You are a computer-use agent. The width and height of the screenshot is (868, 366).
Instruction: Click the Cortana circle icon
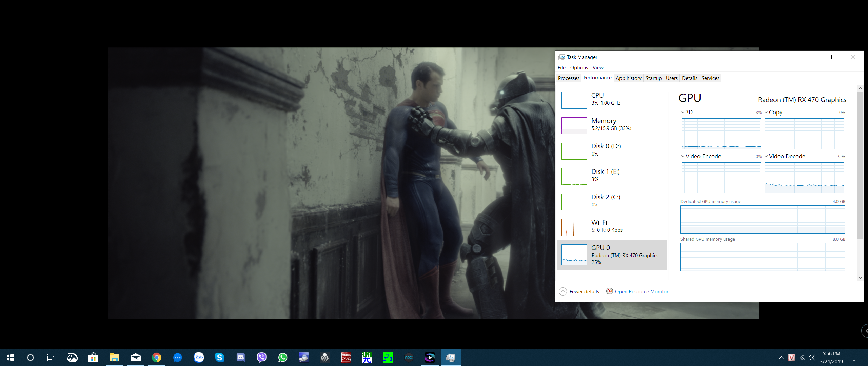tap(31, 358)
